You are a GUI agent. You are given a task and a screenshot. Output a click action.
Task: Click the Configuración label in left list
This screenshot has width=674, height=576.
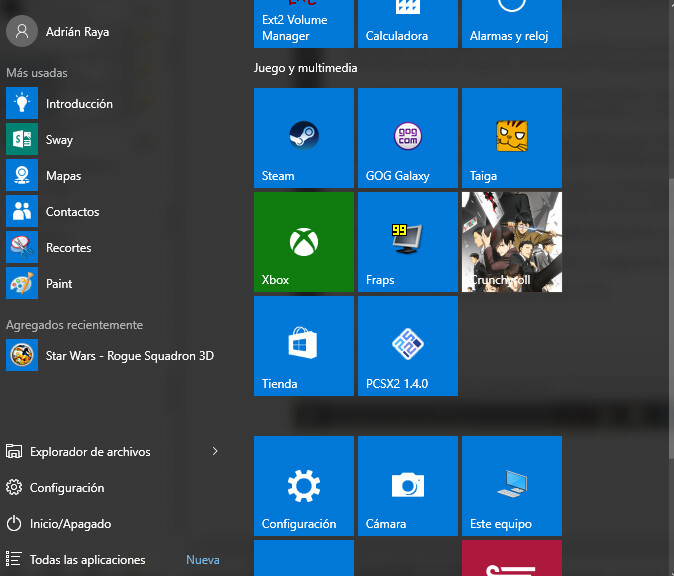point(67,488)
